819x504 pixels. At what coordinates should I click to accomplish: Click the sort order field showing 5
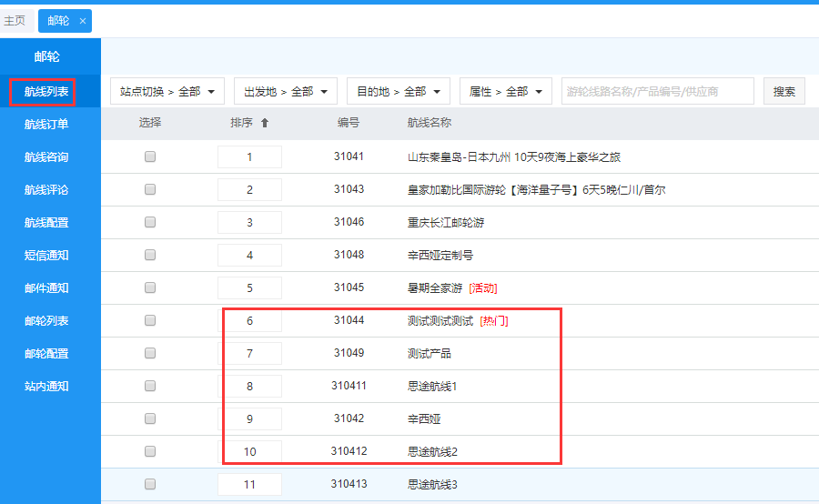249,288
